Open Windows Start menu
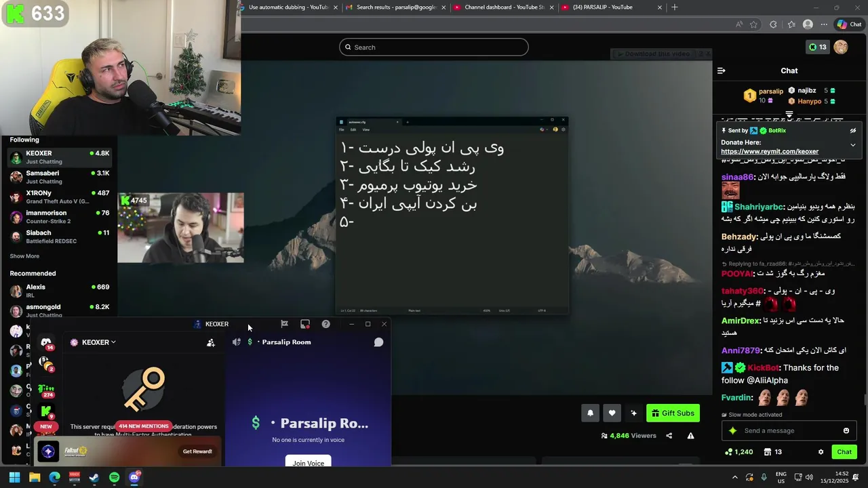The width and height of the screenshot is (868, 488). pos(14,477)
